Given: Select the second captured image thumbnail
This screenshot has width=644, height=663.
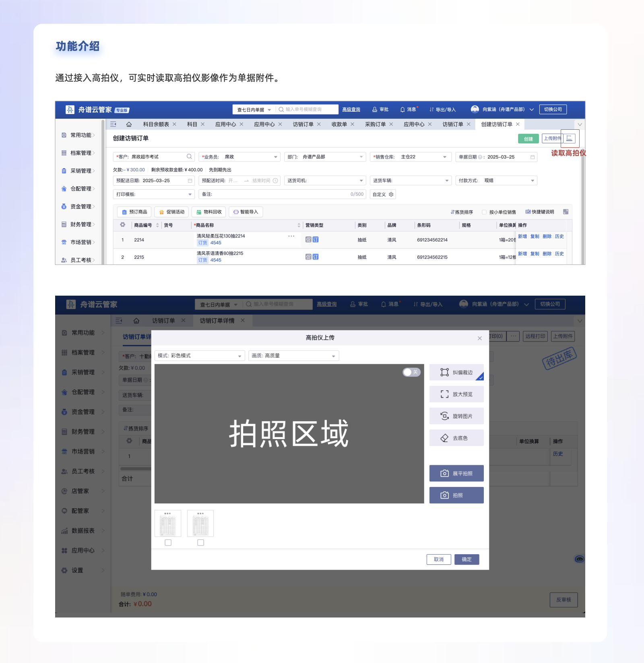Looking at the screenshot, I should [x=200, y=523].
